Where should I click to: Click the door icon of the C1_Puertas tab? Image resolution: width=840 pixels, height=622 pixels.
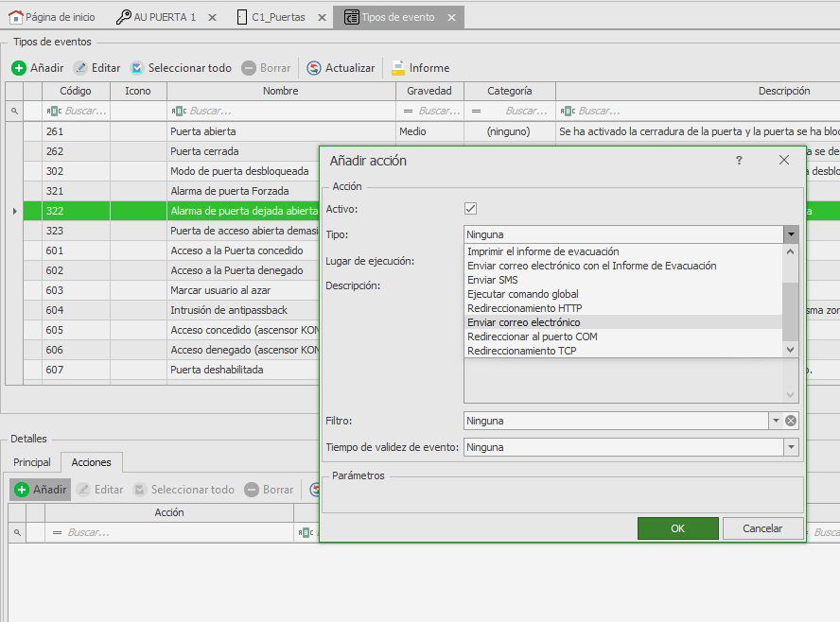(x=242, y=17)
